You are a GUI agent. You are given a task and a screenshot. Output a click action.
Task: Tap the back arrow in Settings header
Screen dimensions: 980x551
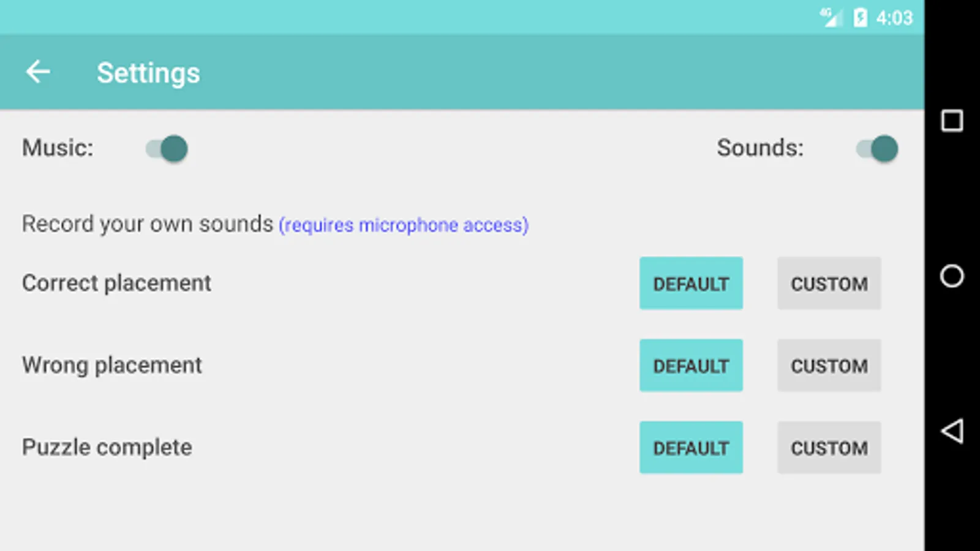(x=38, y=72)
